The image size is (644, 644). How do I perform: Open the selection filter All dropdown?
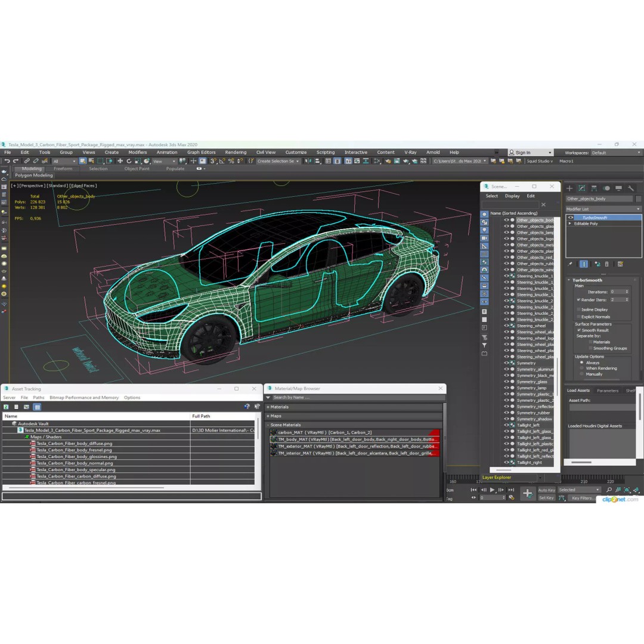(64, 161)
